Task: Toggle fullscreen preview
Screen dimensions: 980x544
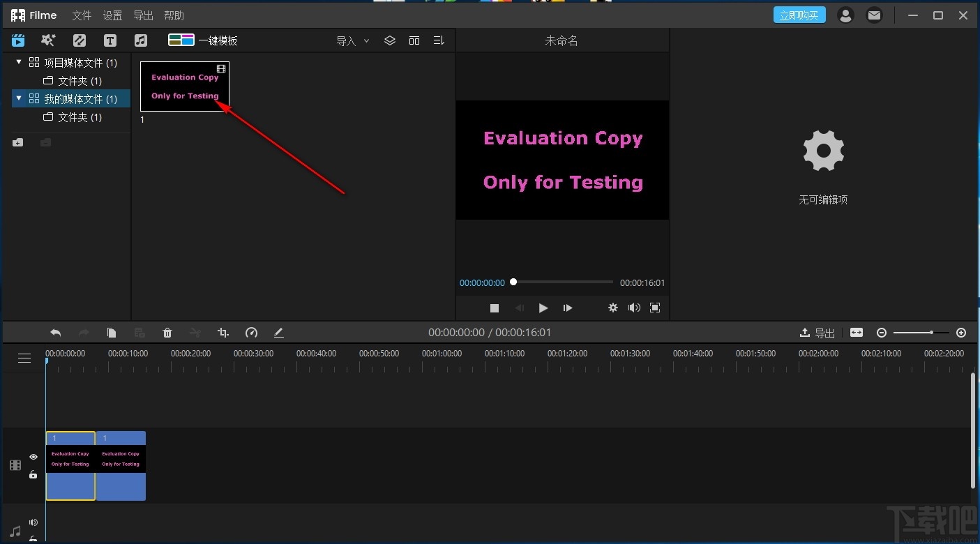Action: tap(655, 308)
